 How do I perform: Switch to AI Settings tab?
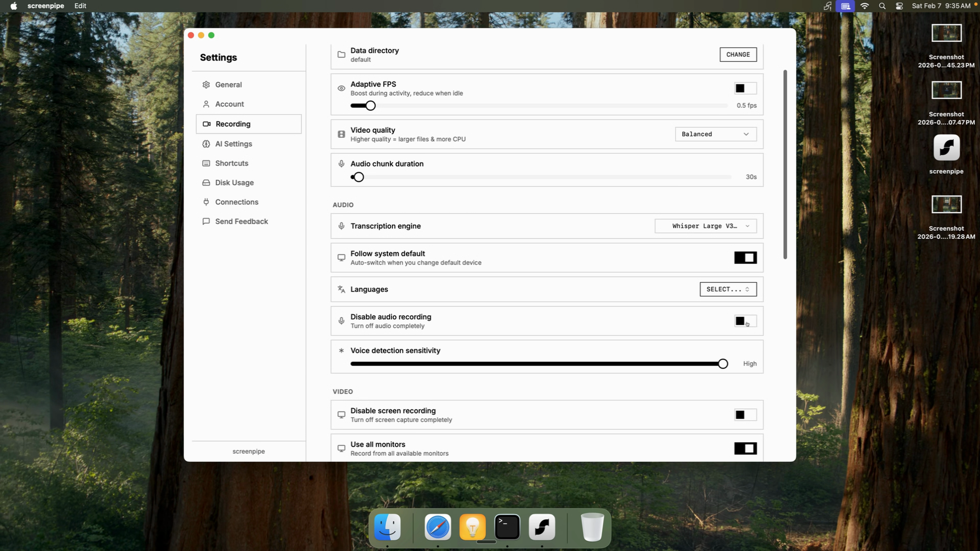click(x=234, y=144)
